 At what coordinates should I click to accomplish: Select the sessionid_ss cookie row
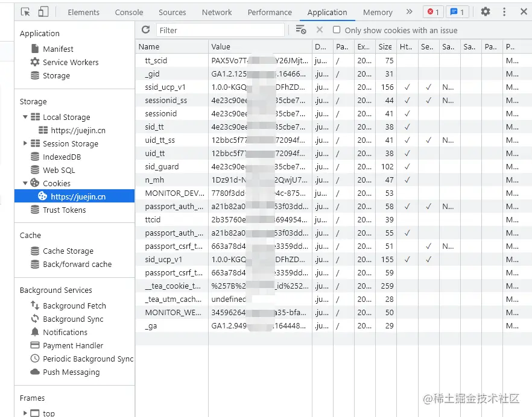334,101
